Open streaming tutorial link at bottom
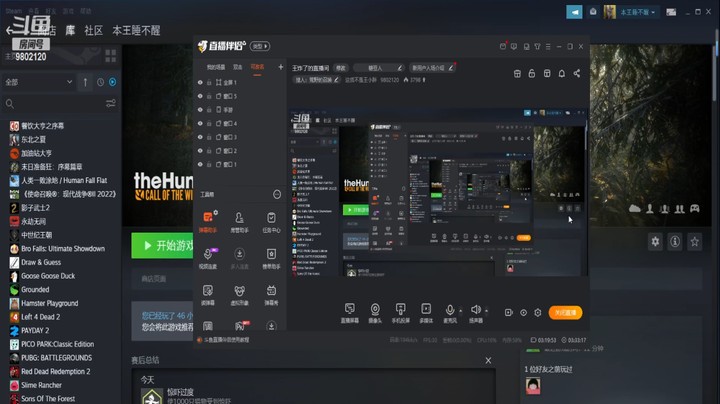 pos(226,340)
